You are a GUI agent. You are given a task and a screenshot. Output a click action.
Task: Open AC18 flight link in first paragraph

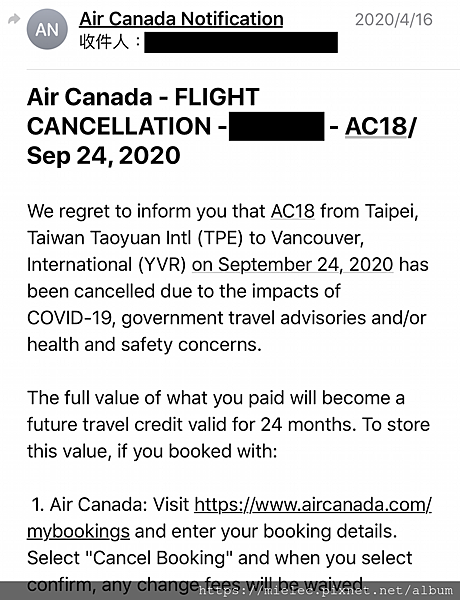pyautogui.click(x=293, y=211)
